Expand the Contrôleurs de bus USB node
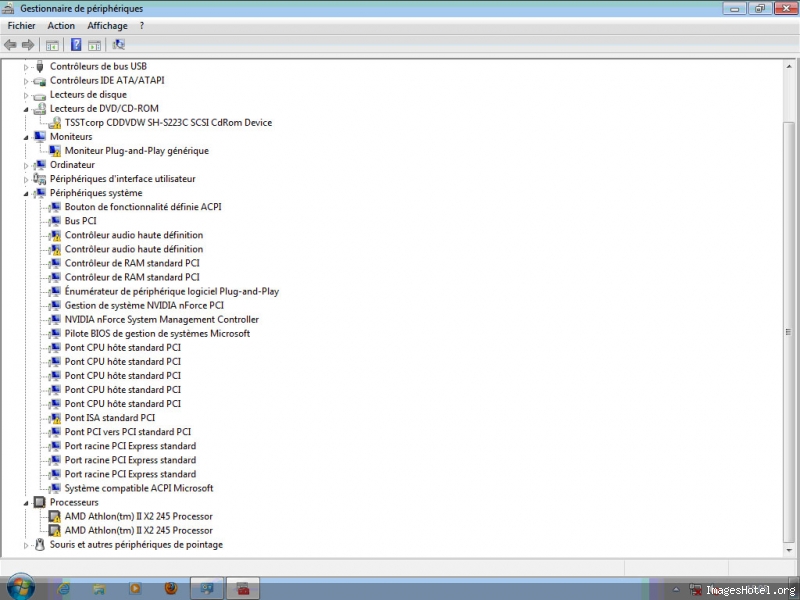Image resolution: width=800 pixels, height=600 pixels. coord(26,67)
